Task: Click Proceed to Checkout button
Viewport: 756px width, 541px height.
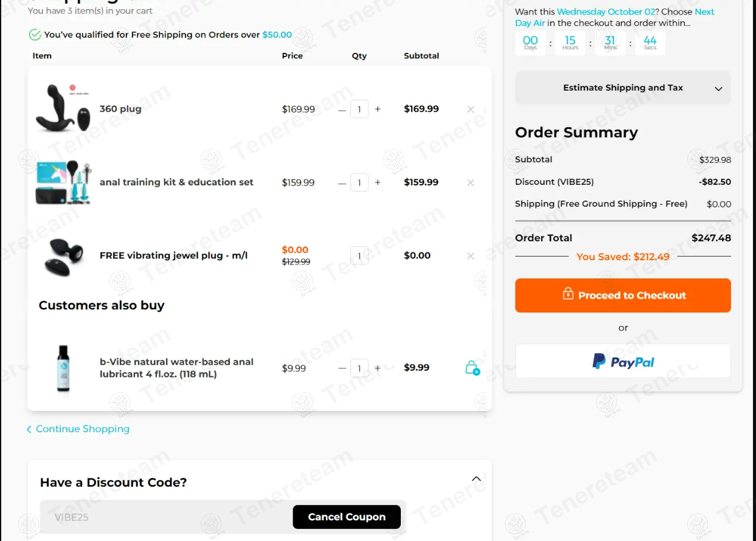Action: [623, 295]
